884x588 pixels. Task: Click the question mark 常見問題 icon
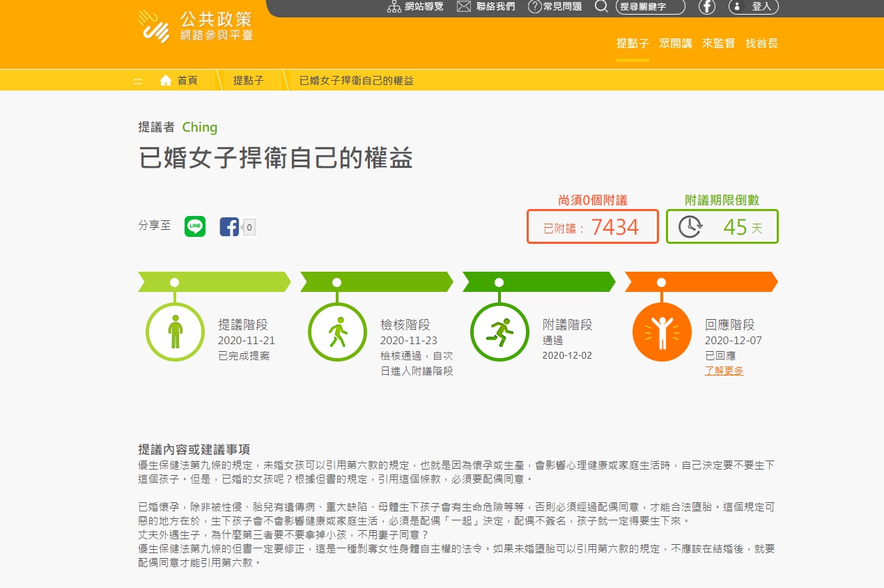click(x=534, y=7)
